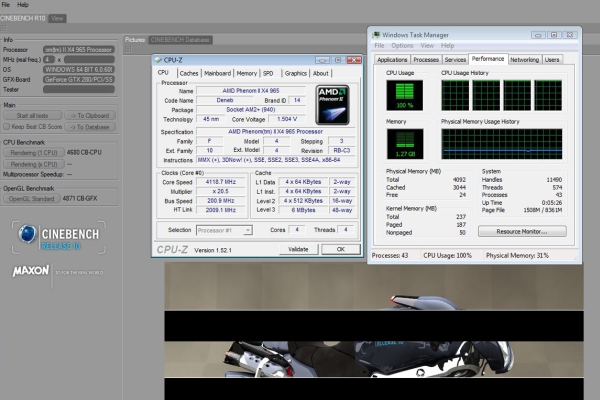
Task: Open the Processor #1 selection dropdown
Action: coord(223,229)
